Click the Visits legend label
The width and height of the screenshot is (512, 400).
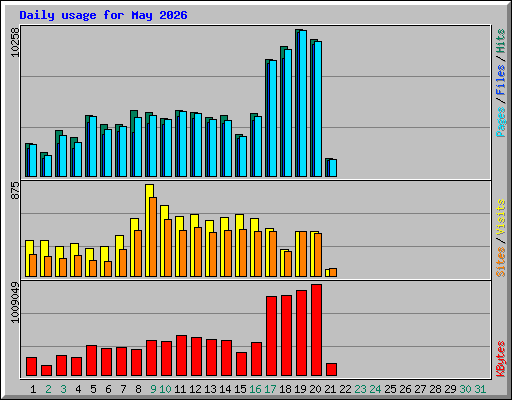click(x=501, y=217)
